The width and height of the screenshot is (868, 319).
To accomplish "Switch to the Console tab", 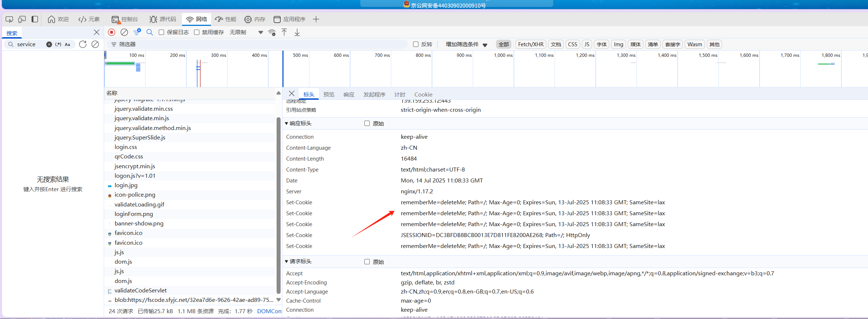I will (125, 19).
